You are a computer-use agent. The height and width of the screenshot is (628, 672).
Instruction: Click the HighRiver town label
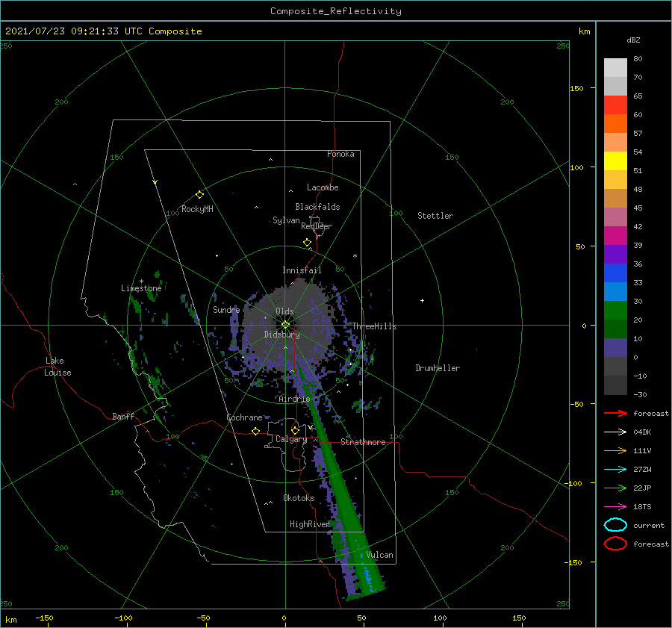pyautogui.click(x=311, y=524)
